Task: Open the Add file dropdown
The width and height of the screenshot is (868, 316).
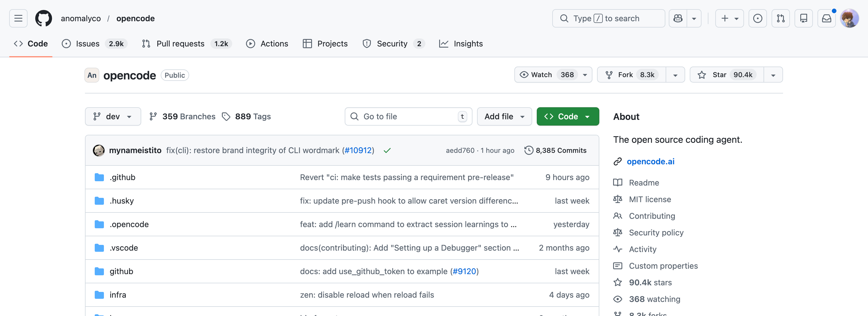Action: point(504,116)
